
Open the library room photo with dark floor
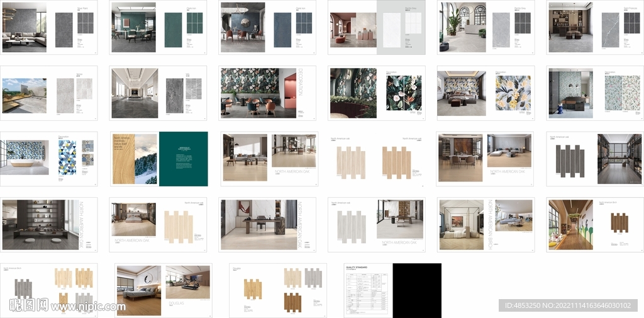pyautogui.click(x=619, y=159)
